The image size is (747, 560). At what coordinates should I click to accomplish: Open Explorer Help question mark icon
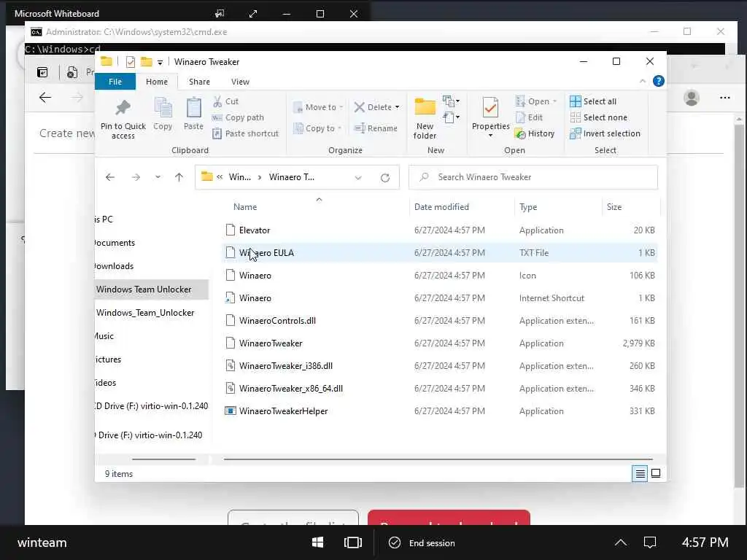(x=659, y=82)
